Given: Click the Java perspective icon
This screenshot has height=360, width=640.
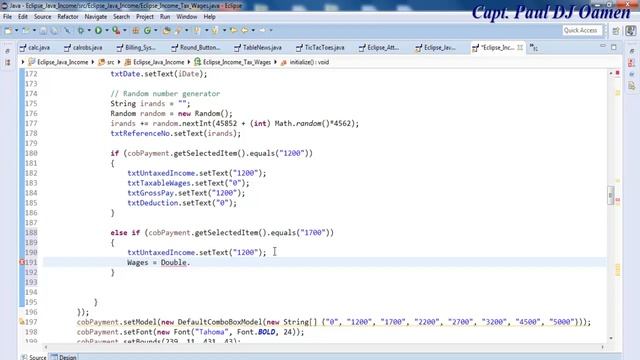Looking at the screenshot, I should (x=631, y=31).
